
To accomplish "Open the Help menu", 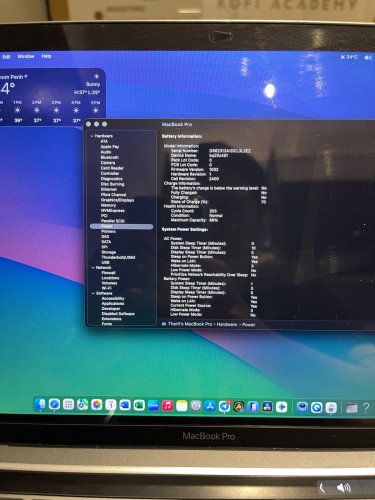I will pyautogui.click(x=46, y=56).
